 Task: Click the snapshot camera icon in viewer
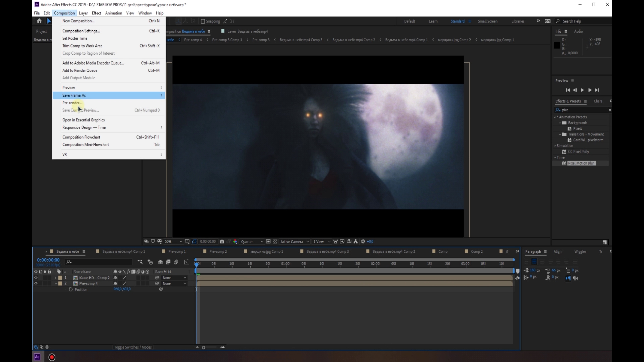[222, 242]
